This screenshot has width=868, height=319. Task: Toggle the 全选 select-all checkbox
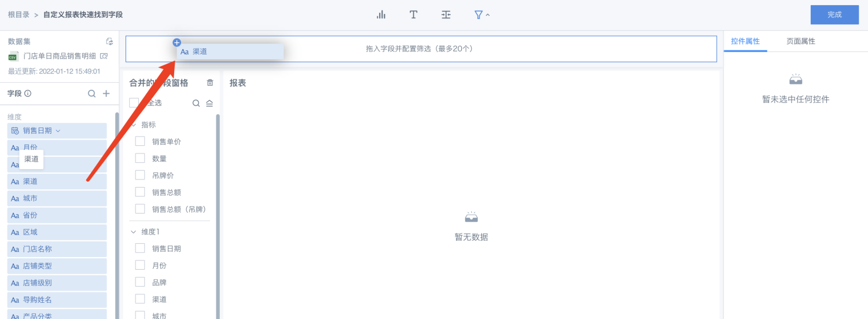[x=134, y=102]
